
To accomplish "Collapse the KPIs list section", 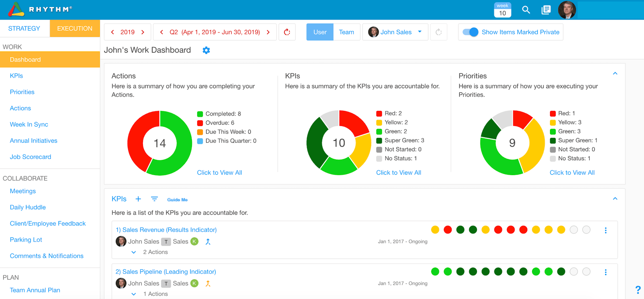I will point(615,199).
